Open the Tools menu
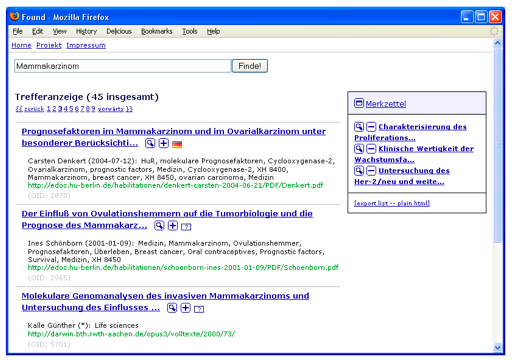 click(190, 31)
